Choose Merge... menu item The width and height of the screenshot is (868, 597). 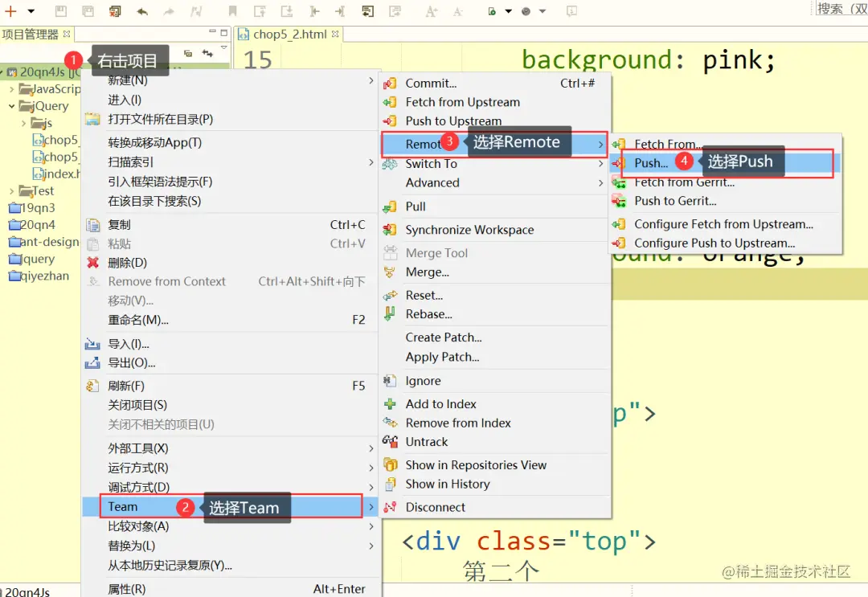point(494,272)
